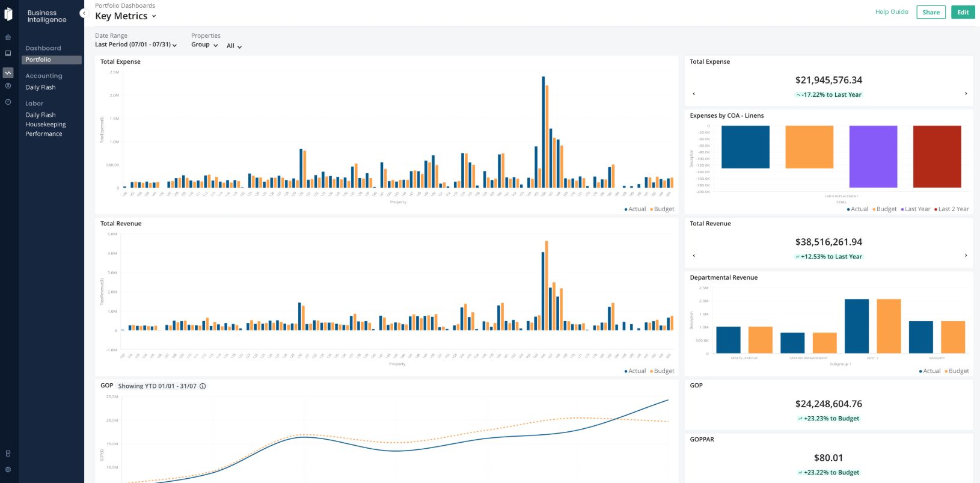The height and width of the screenshot is (483, 980).
Task: Select Housekeeping under Labor
Action: [x=46, y=125]
